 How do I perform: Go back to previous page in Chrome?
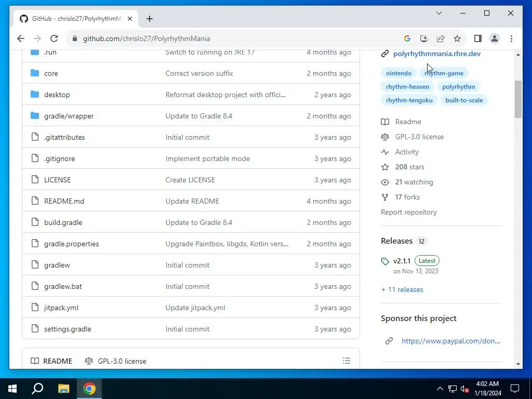click(21, 38)
